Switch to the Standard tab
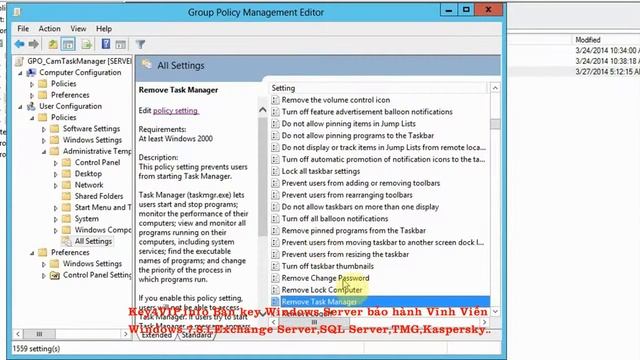 196,335
